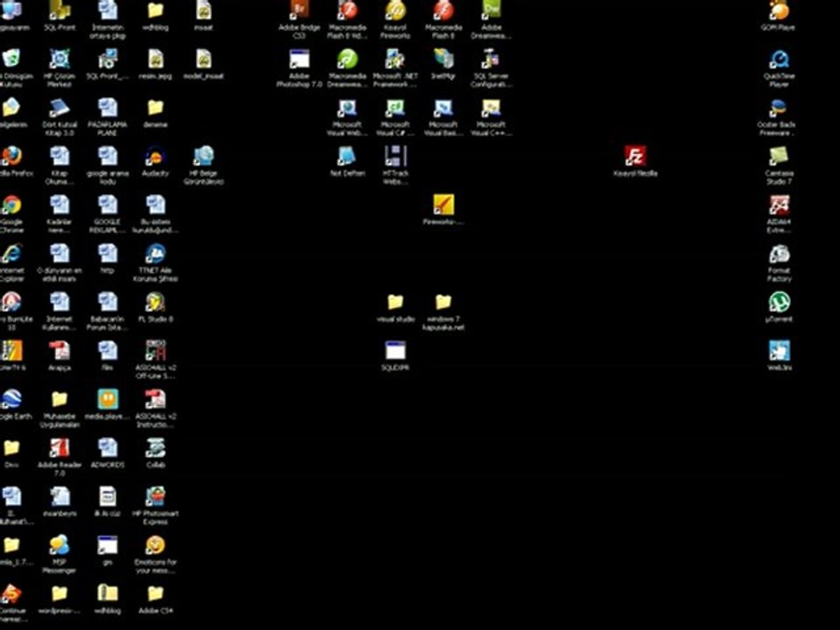Open the Muhasebe Uygulamaları folder

coord(59,399)
